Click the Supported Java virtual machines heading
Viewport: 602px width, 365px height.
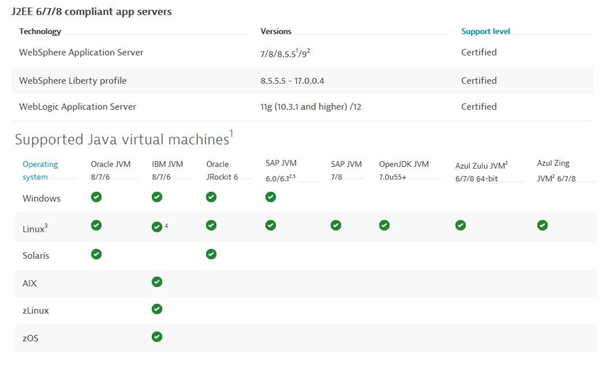coord(124,139)
